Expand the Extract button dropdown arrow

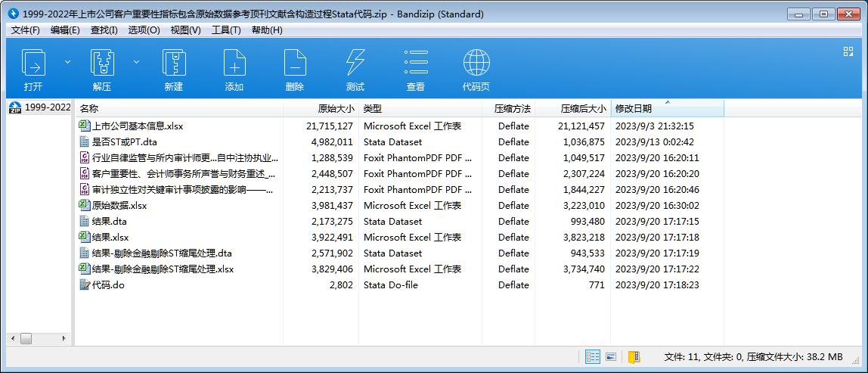coord(136,62)
